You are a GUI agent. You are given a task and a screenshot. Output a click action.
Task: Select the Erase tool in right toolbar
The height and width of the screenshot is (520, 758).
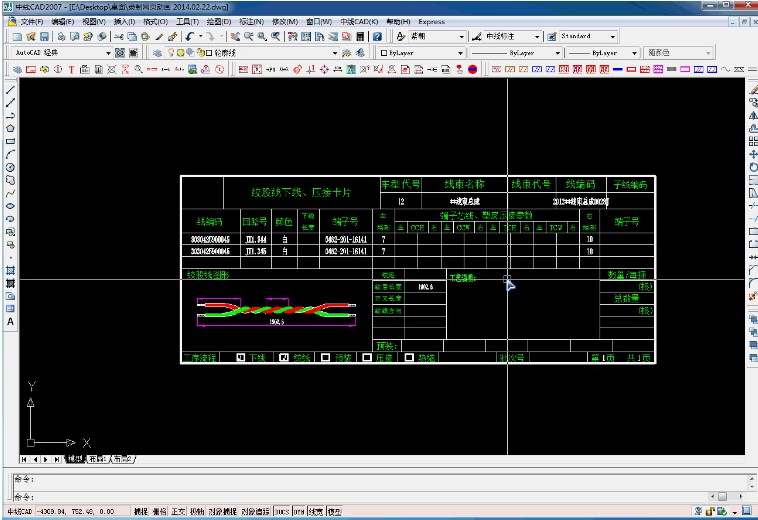[x=752, y=89]
